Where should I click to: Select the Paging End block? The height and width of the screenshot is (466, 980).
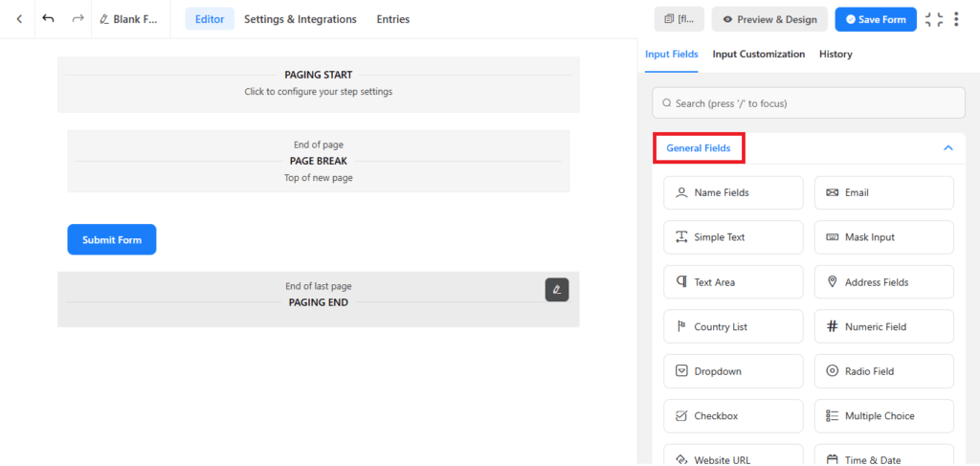318,300
